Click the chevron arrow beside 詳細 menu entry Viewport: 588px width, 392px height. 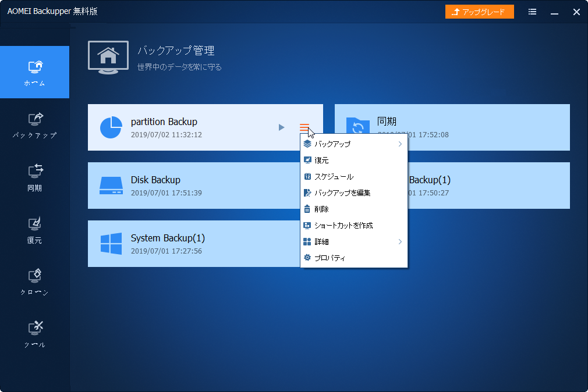(x=400, y=242)
